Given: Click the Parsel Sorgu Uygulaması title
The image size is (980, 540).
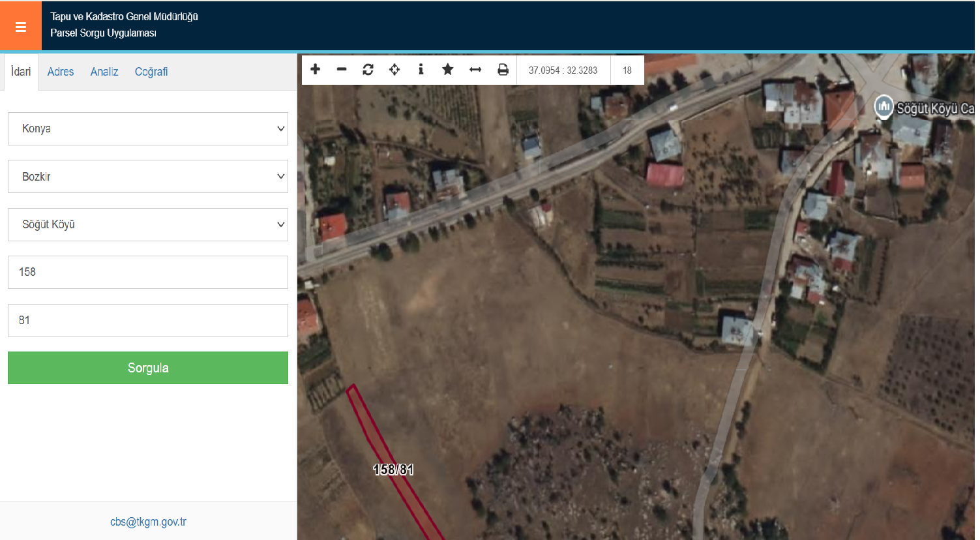Looking at the screenshot, I should point(103,33).
